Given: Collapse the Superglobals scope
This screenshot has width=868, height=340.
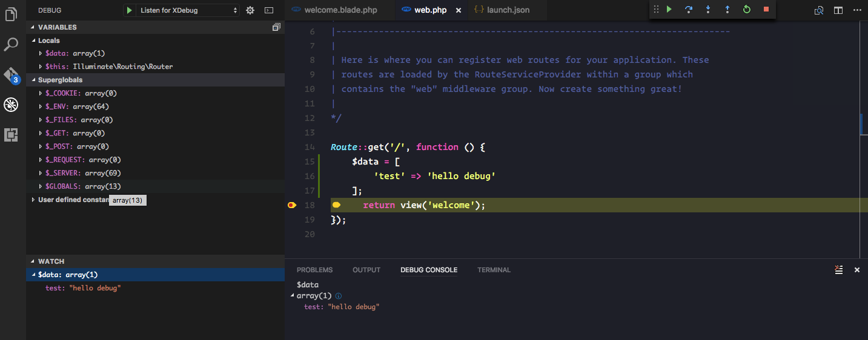Looking at the screenshot, I should tap(33, 80).
